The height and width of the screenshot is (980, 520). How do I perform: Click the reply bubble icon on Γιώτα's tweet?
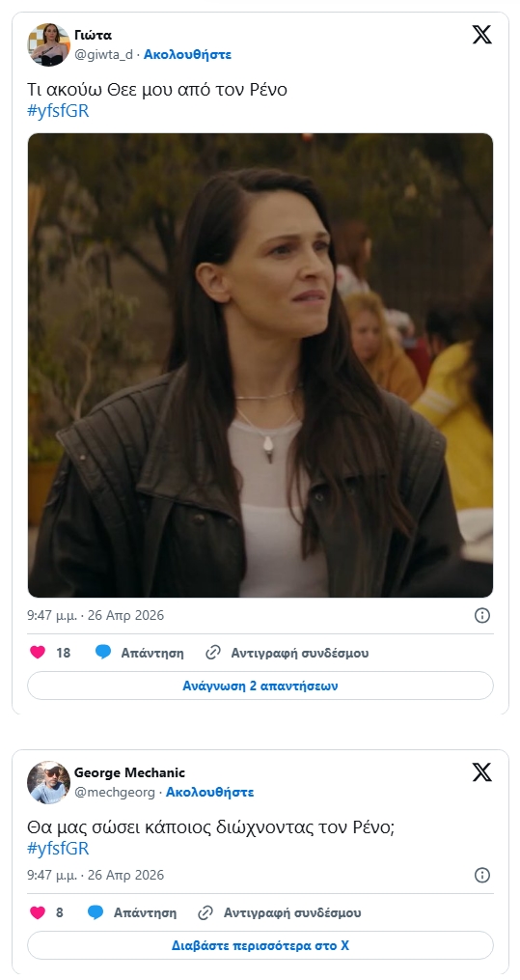point(103,653)
